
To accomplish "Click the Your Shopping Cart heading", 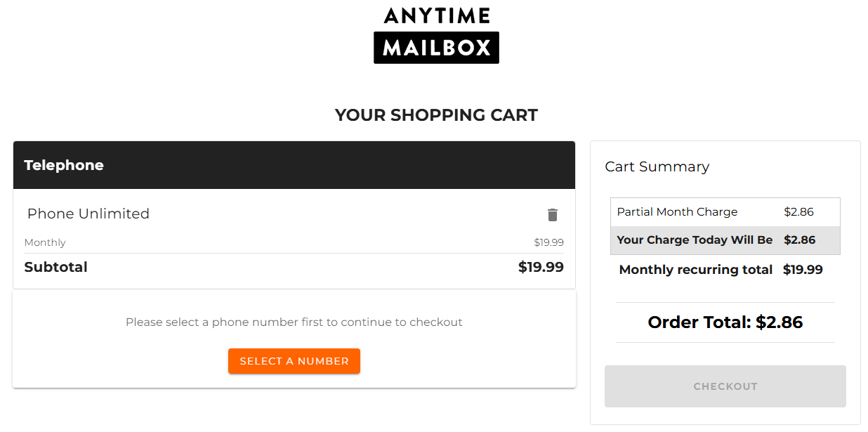I will tap(436, 115).
